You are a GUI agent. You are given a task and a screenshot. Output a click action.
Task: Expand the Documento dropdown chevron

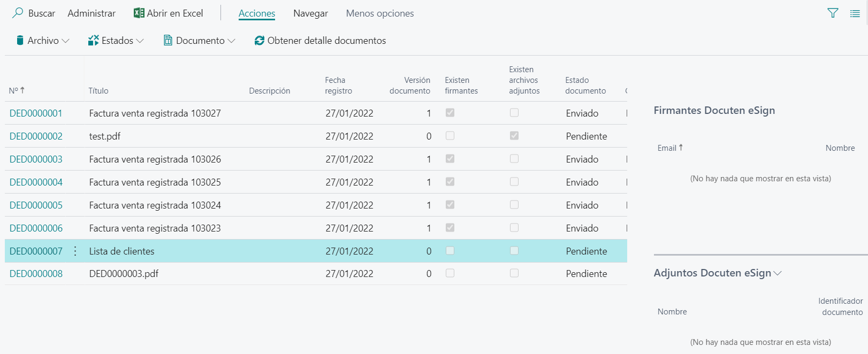point(232,41)
